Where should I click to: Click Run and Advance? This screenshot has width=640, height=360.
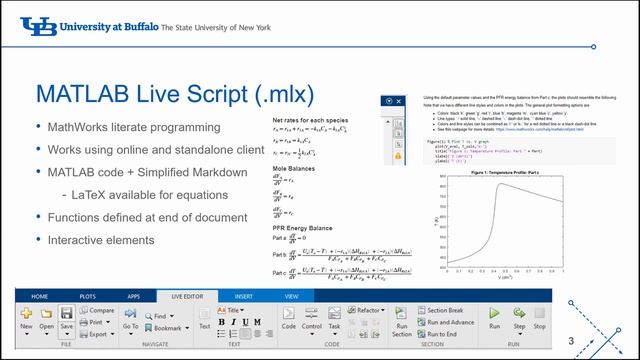click(446, 322)
